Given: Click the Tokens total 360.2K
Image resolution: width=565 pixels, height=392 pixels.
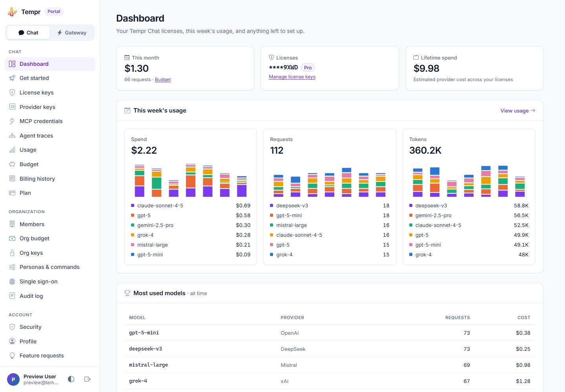Looking at the screenshot, I should point(425,151).
